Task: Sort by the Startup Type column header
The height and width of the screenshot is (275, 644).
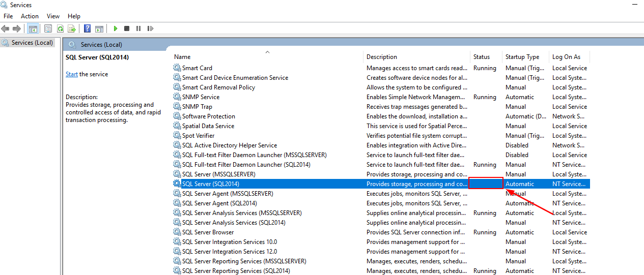Action: 522,57
